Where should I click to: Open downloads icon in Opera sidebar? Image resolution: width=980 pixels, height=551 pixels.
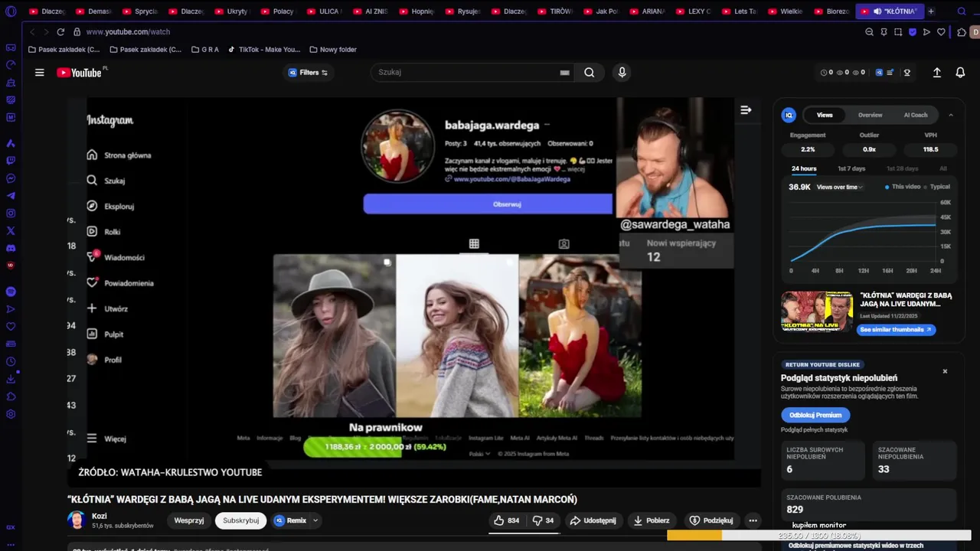pyautogui.click(x=11, y=379)
